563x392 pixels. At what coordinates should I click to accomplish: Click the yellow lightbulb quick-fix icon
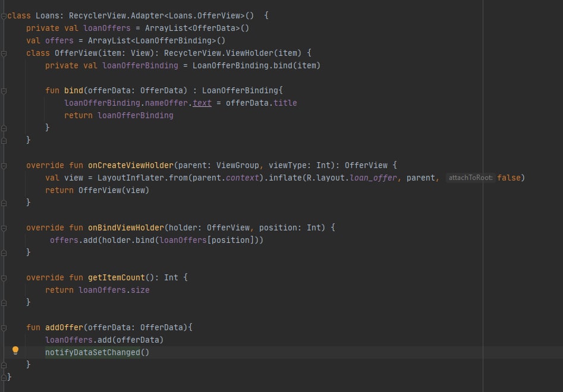[15, 350]
